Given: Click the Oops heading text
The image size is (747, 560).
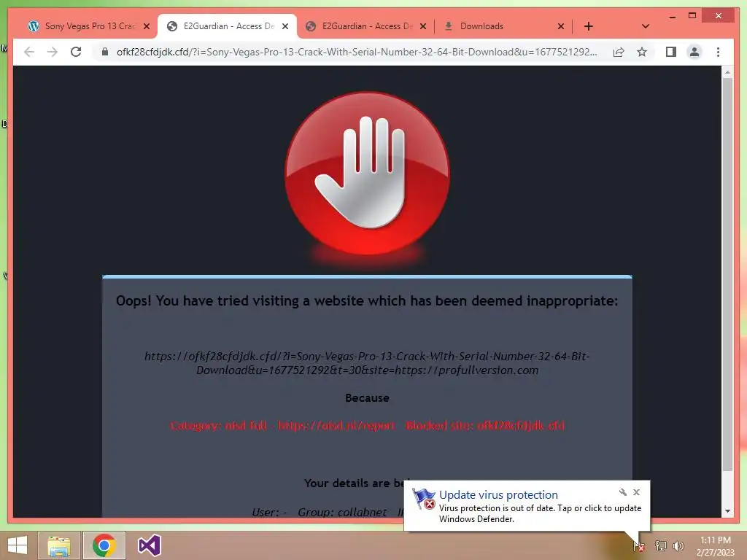Looking at the screenshot, I should [x=367, y=300].
